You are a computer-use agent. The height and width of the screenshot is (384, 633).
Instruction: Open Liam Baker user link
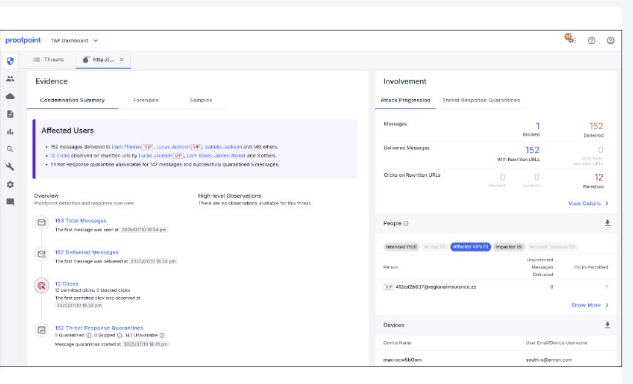(199, 155)
